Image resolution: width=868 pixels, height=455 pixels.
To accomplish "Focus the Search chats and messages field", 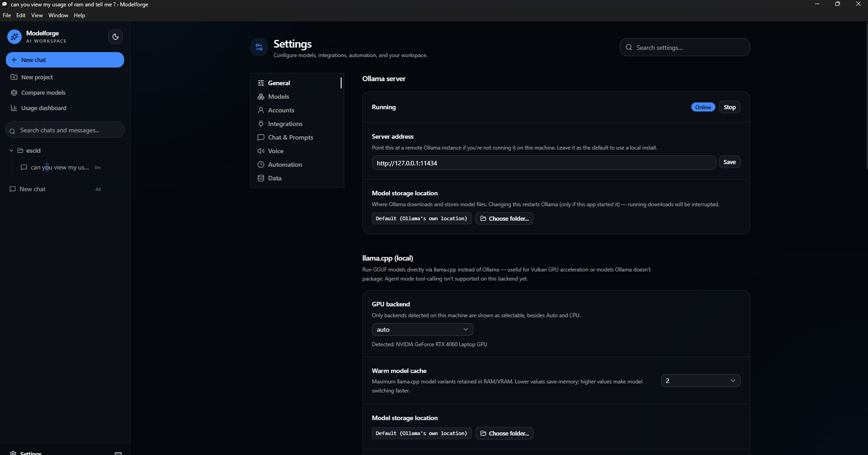I will (65, 130).
